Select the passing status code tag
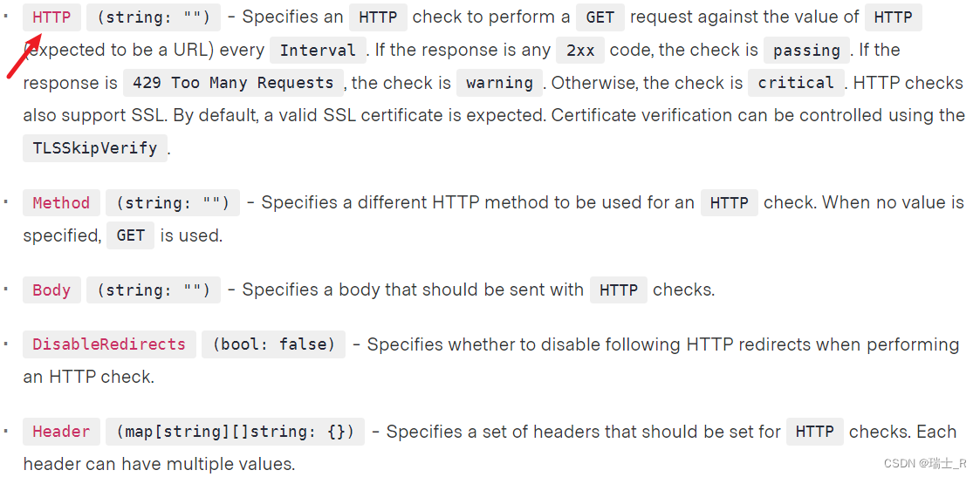 pyautogui.click(x=805, y=51)
